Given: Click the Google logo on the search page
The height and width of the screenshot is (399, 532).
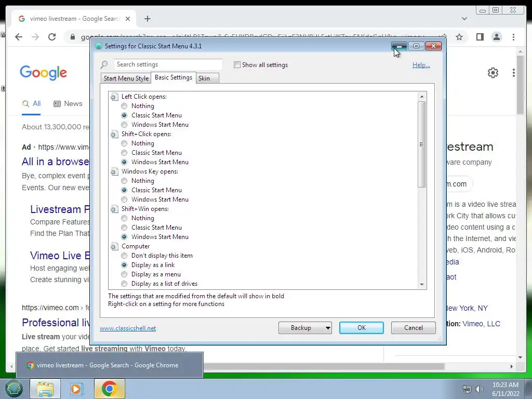Looking at the screenshot, I should point(44,73).
